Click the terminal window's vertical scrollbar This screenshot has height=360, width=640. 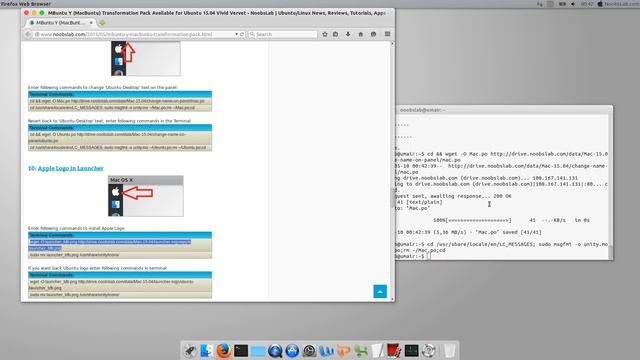point(610,187)
